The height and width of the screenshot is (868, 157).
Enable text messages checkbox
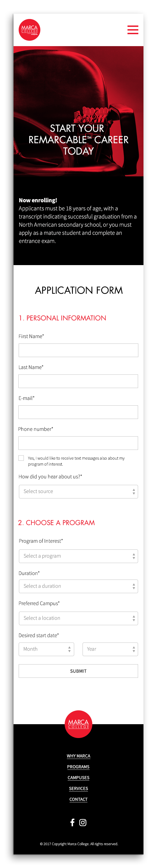pyautogui.click(x=21, y=458)
